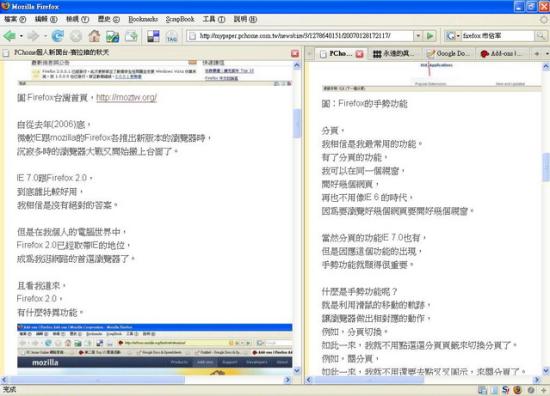The width and height of the screenshot is (550, 396).
Task: Open the list-all-tabs dropdown
Action: click(547, 54)
